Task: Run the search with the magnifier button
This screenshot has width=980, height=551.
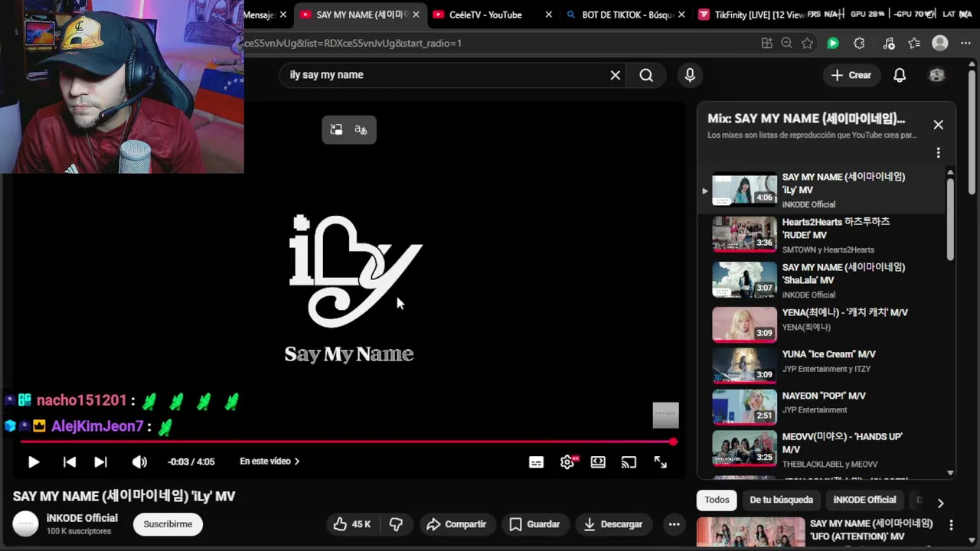Action: tap(646, 75)
